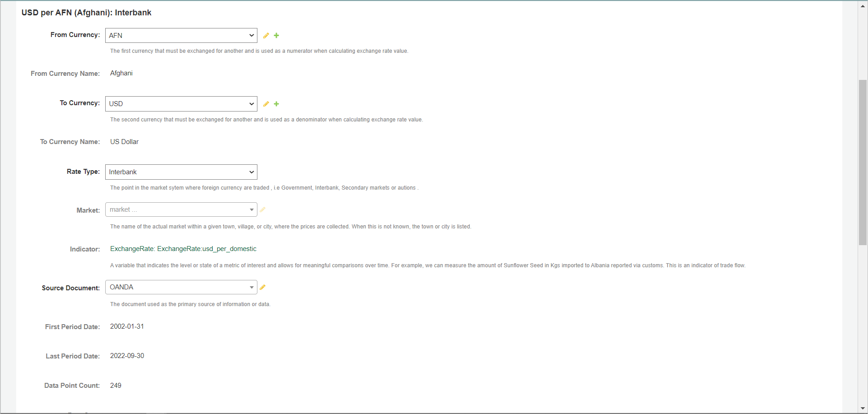Open the Source Document selector showing OANDA

pos(181,287)
